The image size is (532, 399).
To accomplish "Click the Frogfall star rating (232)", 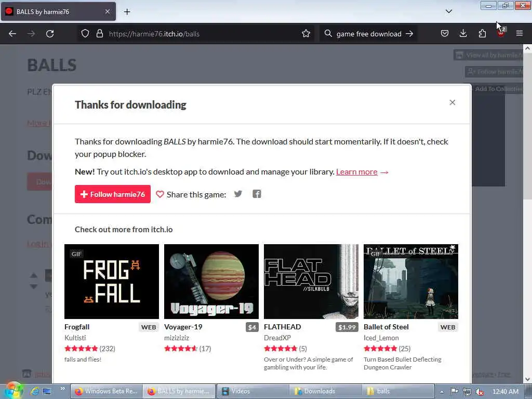I will coord(90,349).
